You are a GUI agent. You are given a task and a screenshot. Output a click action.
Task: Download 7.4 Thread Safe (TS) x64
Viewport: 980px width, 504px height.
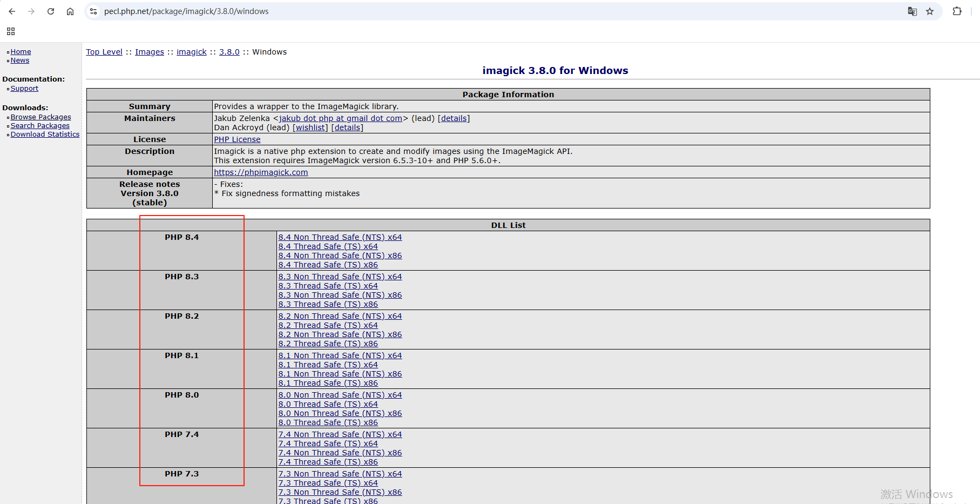[x=328, y=443]
